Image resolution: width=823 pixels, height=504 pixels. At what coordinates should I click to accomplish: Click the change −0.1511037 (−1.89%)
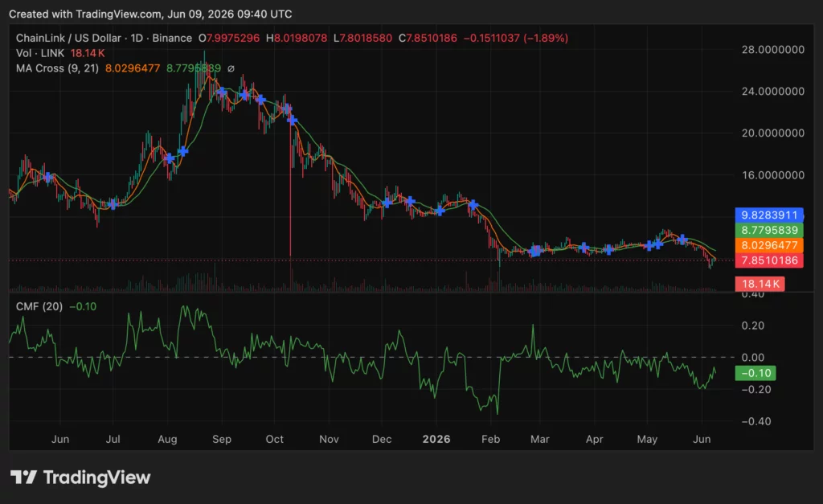(x=516, y=38)
